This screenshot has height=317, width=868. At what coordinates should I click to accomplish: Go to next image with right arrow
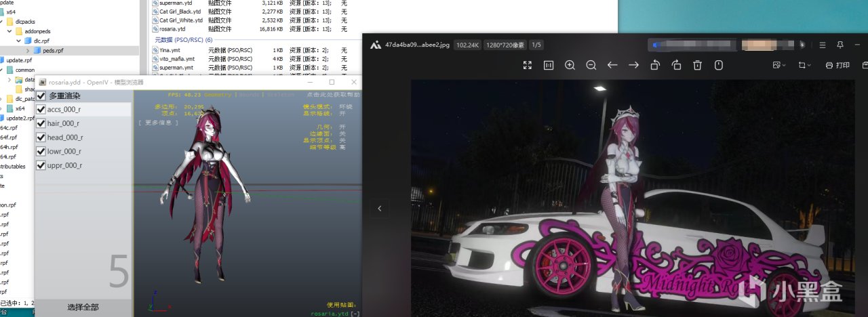click(x=633, y=65)
